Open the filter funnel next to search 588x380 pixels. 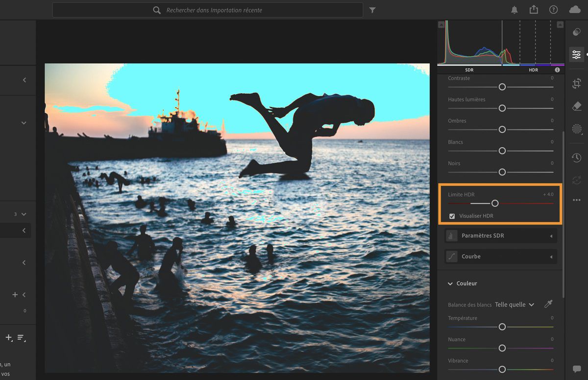tap(372, 10)
